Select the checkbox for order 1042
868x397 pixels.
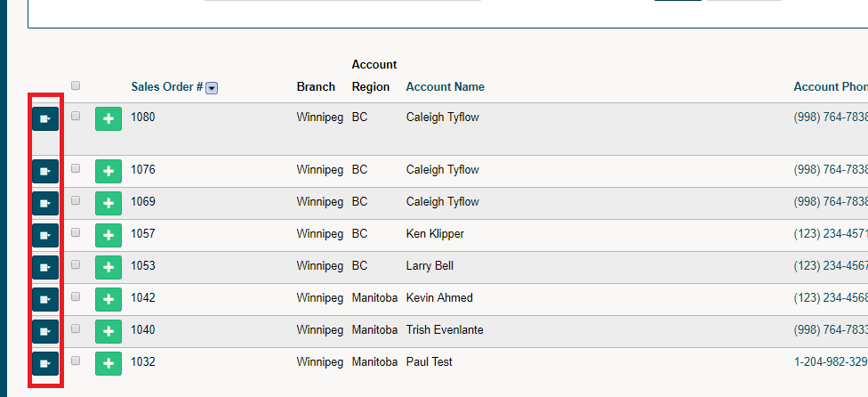coord(76,296)
